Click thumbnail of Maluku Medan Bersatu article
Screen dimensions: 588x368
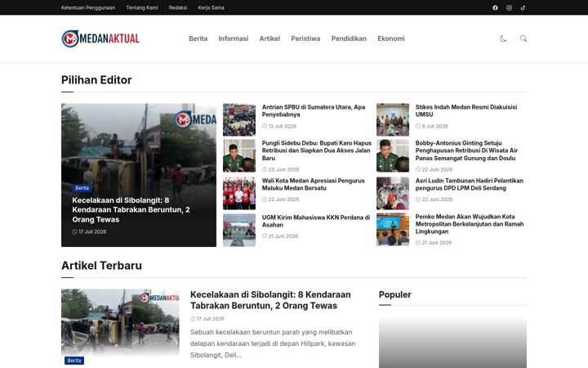click(239, 193)
